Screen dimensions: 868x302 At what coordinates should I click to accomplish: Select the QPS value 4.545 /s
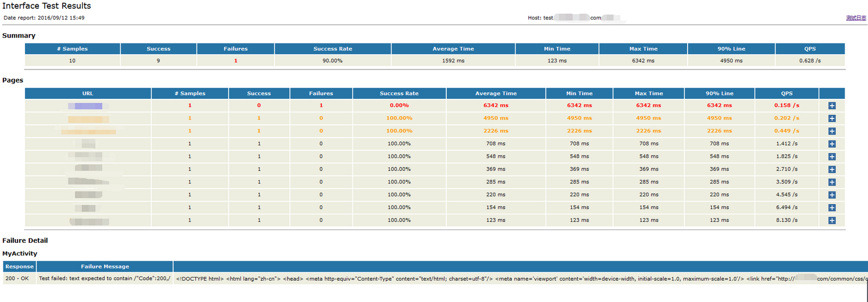pyautogui.click(x=787, y=194)
